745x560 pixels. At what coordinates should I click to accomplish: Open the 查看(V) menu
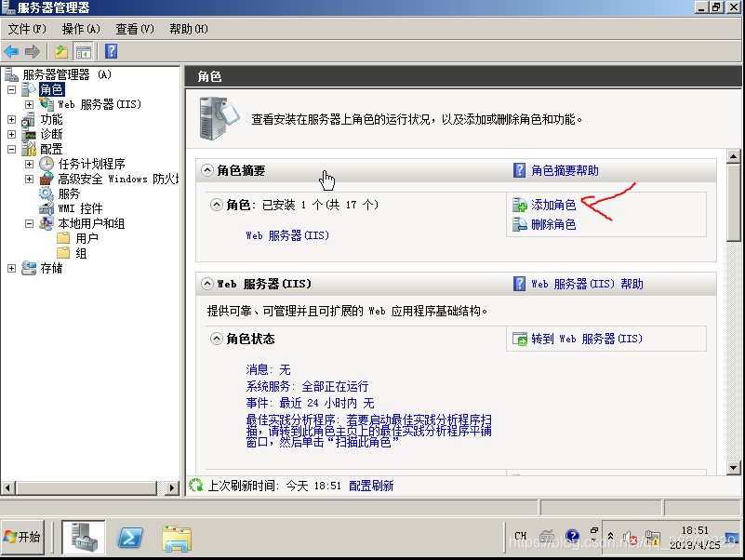tap(135, 29)
